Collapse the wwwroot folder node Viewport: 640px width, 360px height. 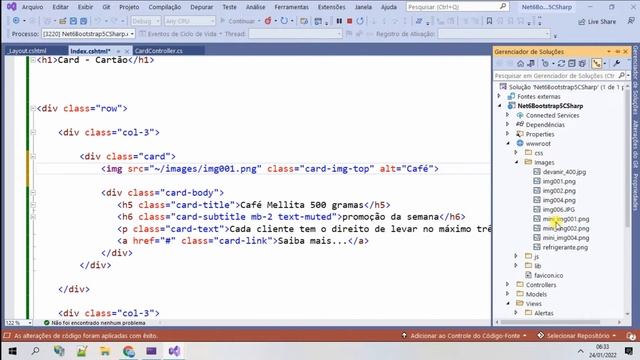tap(508, 144)
